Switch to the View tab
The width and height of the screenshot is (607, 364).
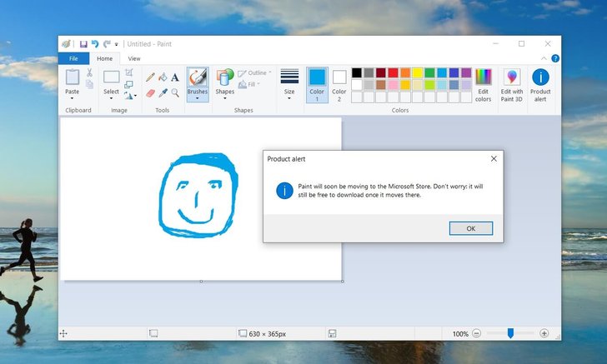tap(134, 58)
